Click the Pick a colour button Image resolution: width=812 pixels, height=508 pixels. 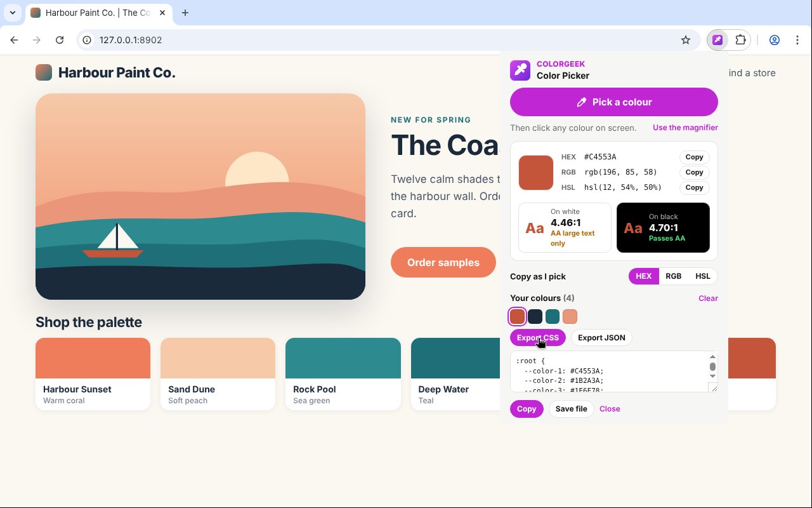[614, 102]
